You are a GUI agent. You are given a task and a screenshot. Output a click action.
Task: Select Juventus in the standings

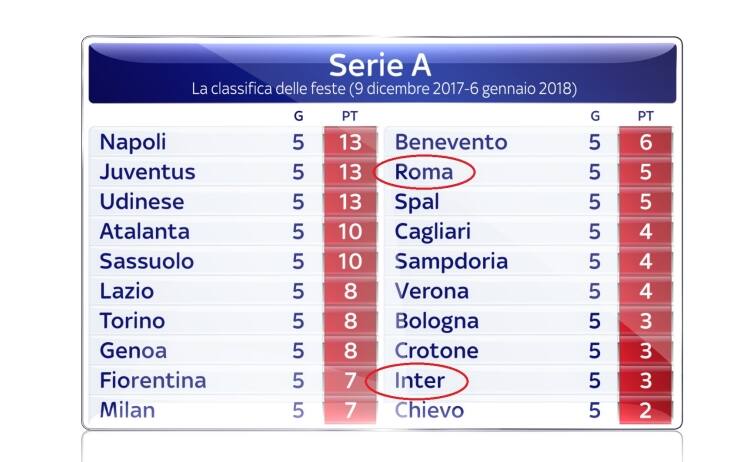coord(147,172)
